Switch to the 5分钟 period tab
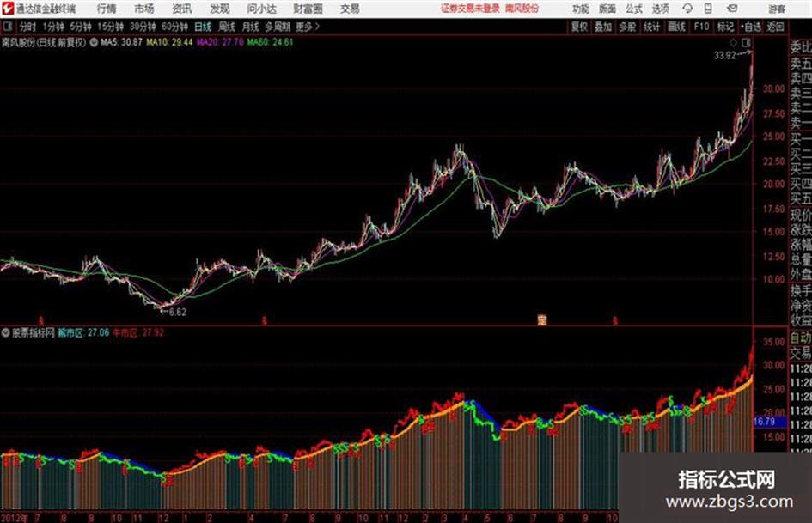 [80, 27]
